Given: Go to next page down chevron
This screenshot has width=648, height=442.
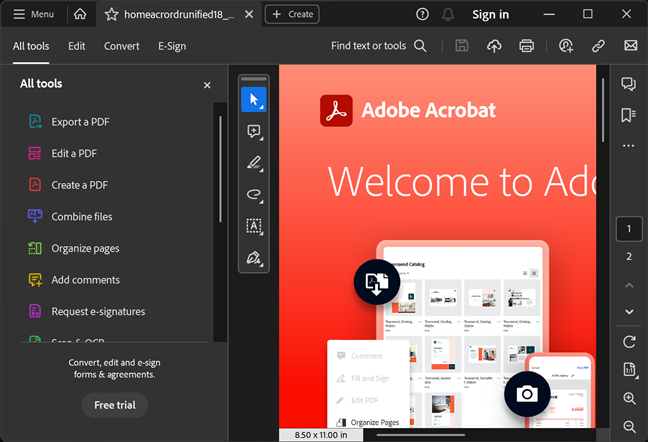Looking at the screenshot, I should coord(629,312).
